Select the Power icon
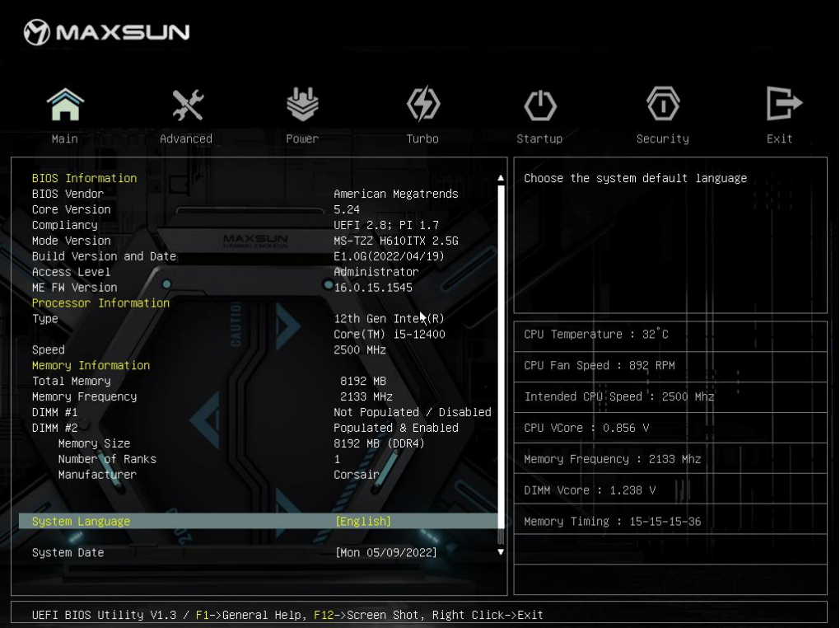 [302, 105]
